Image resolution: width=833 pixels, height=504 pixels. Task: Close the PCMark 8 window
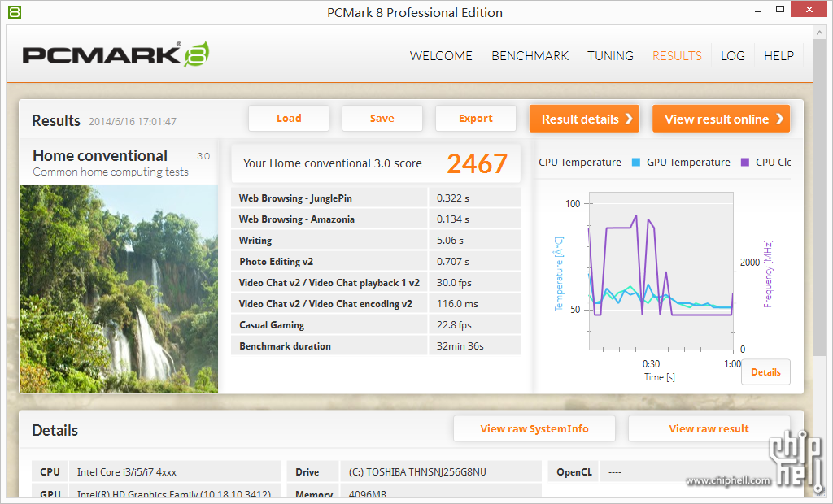coord(809,10)
